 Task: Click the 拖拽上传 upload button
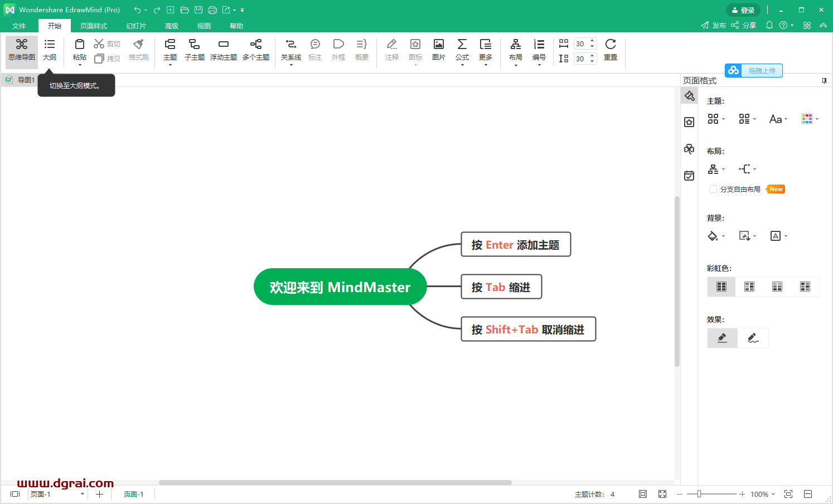click(x=754, y=71)
